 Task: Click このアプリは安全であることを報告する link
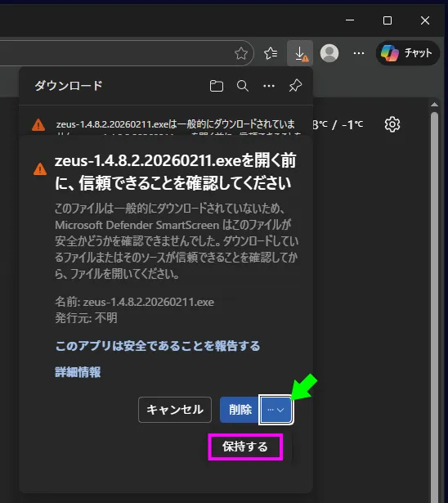[158, 346]
